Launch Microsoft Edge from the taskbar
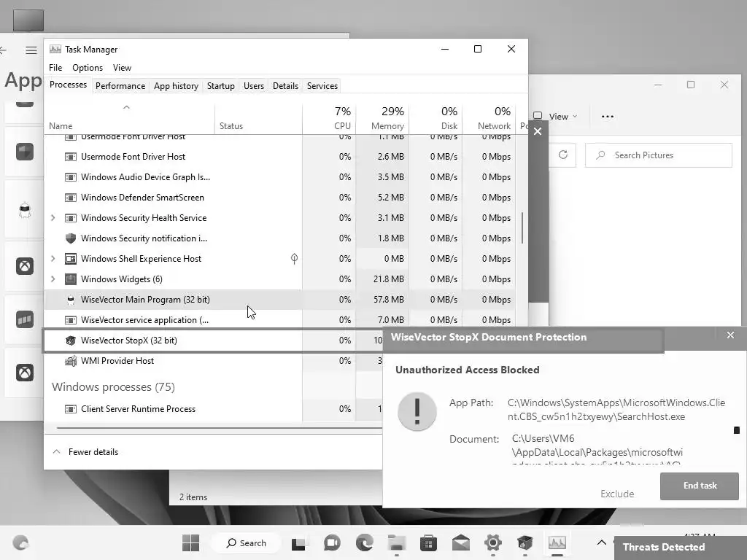The height and width of the screenshot is (560, 747). click(365, 542)
